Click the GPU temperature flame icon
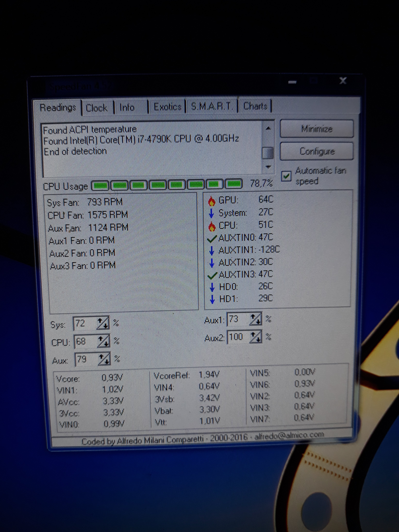 pyautogui.click(x=211, y=201)
